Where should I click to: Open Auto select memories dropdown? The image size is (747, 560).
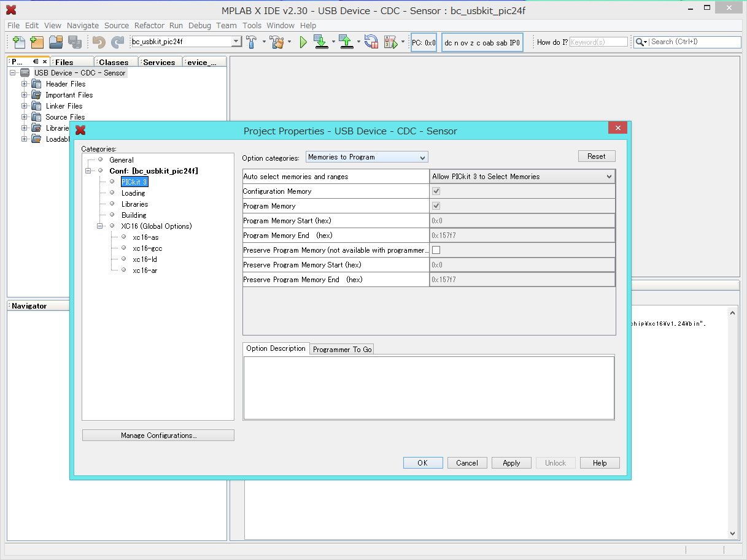pyautogui.click(x=522, y=177)
